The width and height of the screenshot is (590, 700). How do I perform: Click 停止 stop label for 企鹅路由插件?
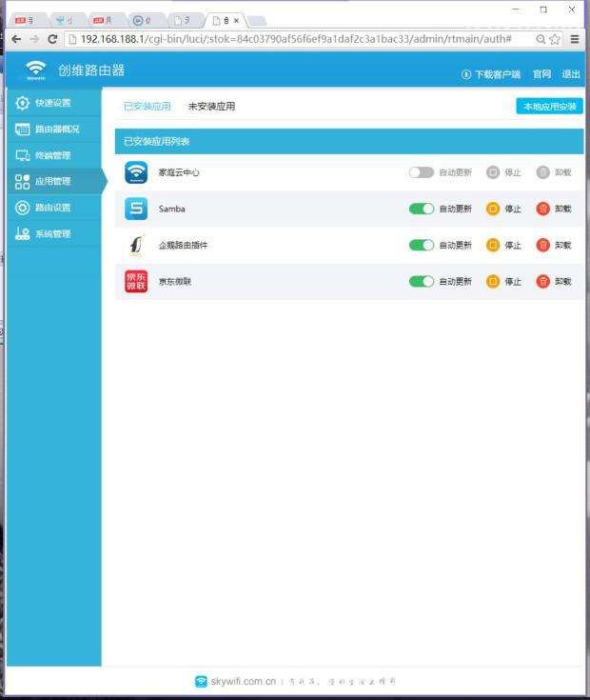[513, 245]
